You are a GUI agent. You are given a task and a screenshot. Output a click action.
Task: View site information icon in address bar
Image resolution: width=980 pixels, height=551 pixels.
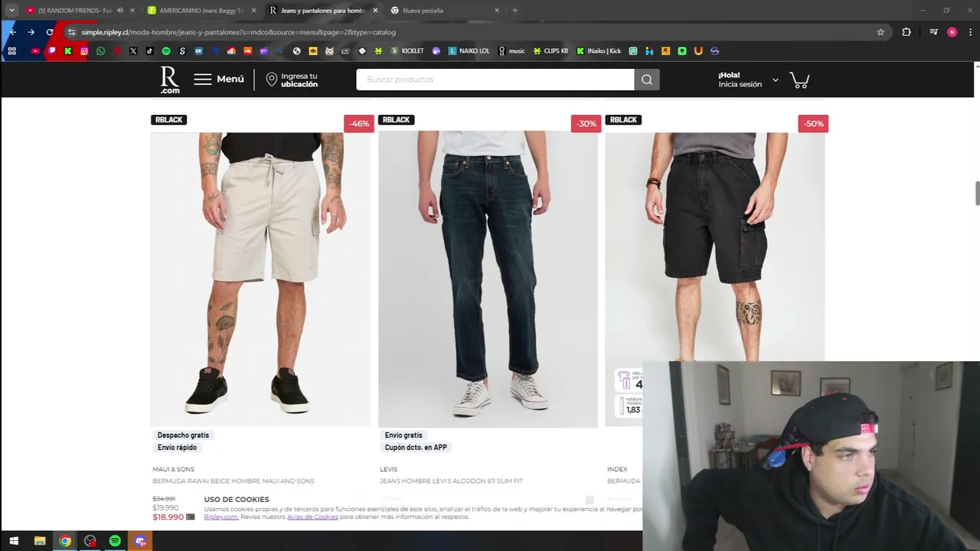[71, 32]
